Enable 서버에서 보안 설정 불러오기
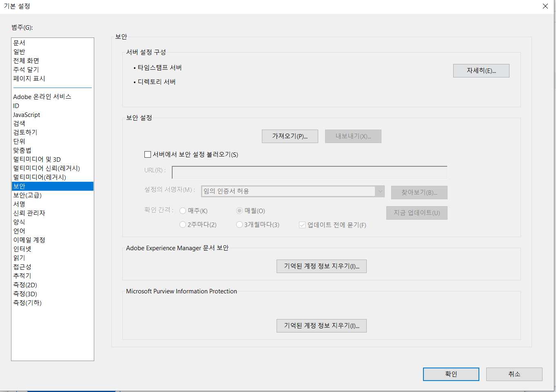556x392 pixels. pyautogui.click(x=148, y=154)
